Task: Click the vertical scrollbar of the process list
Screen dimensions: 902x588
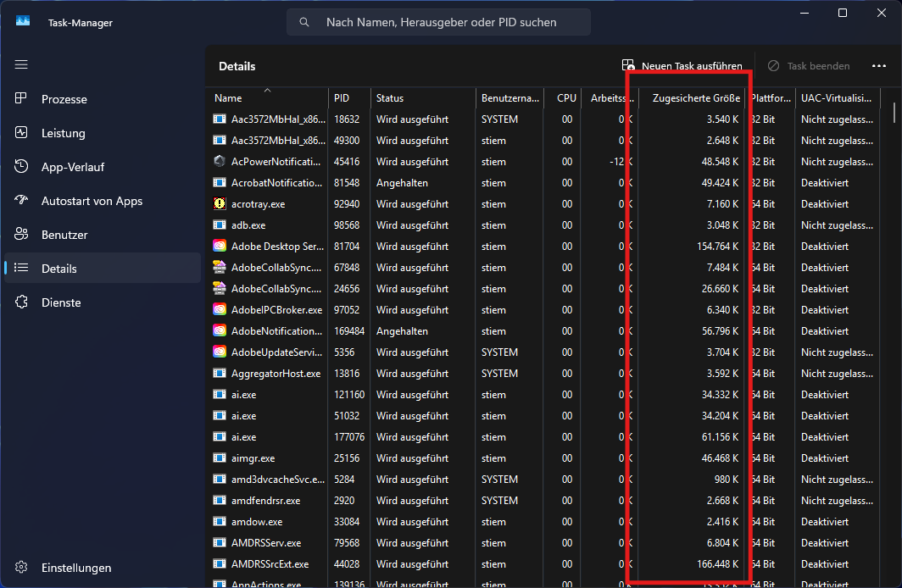Action: pyautogui.click(x=894, y=113)
